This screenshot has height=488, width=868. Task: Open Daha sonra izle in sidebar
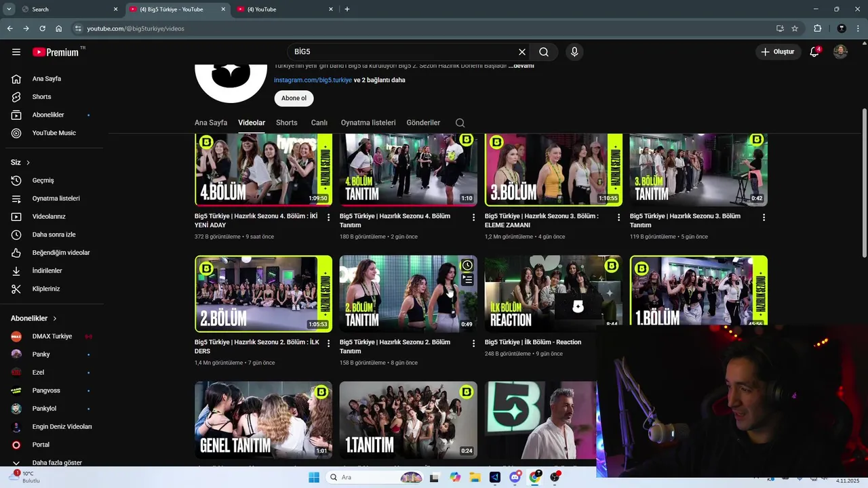(52, 235)
